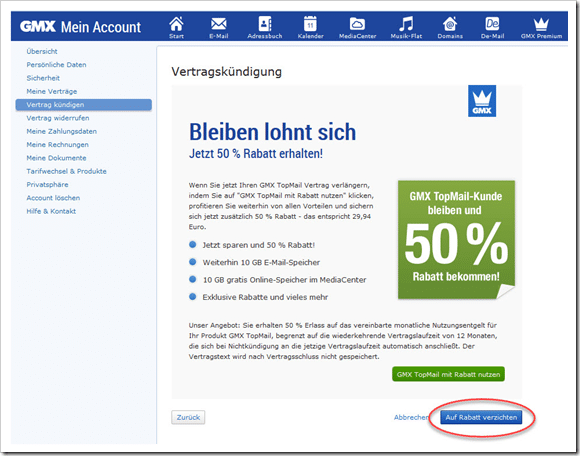Open Meine Verträge
Viewport: 580px width, 456px height.
52,91
